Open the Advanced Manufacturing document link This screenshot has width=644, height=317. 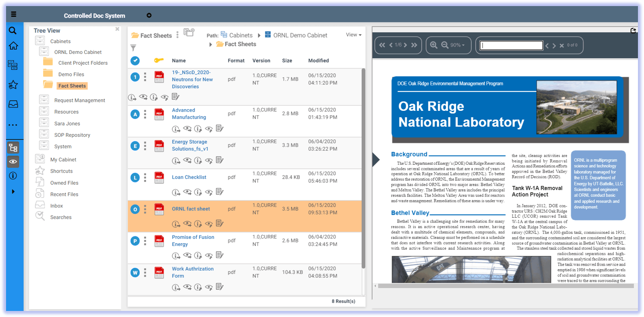pyautogui.click(x=189, y=114)
